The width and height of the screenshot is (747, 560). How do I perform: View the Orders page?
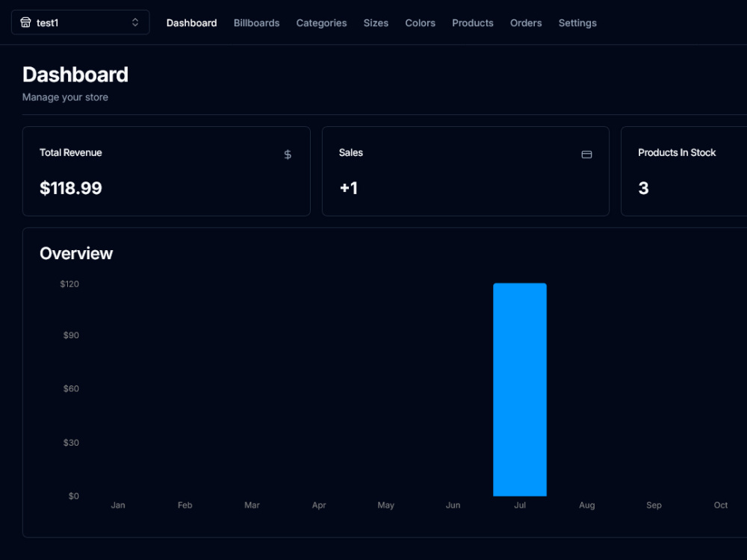pos(526,23)
